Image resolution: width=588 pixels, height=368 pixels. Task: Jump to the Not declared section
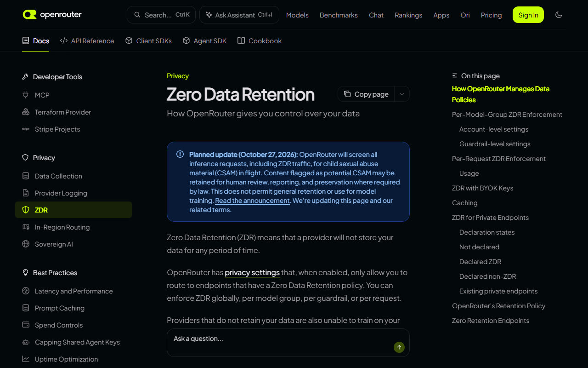point(479,247)
